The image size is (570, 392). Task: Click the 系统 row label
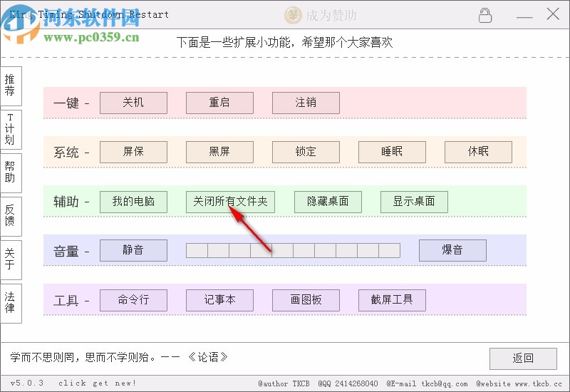[66, 153]
